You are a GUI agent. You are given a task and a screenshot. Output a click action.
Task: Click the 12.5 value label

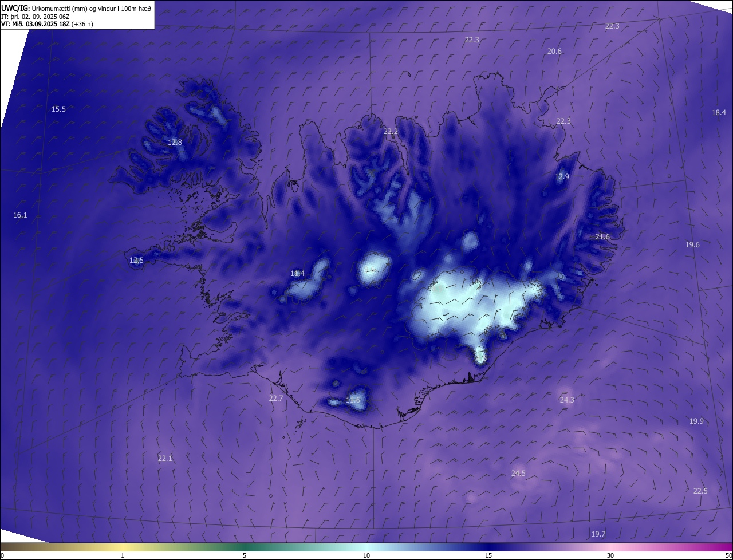pos(136,261)
